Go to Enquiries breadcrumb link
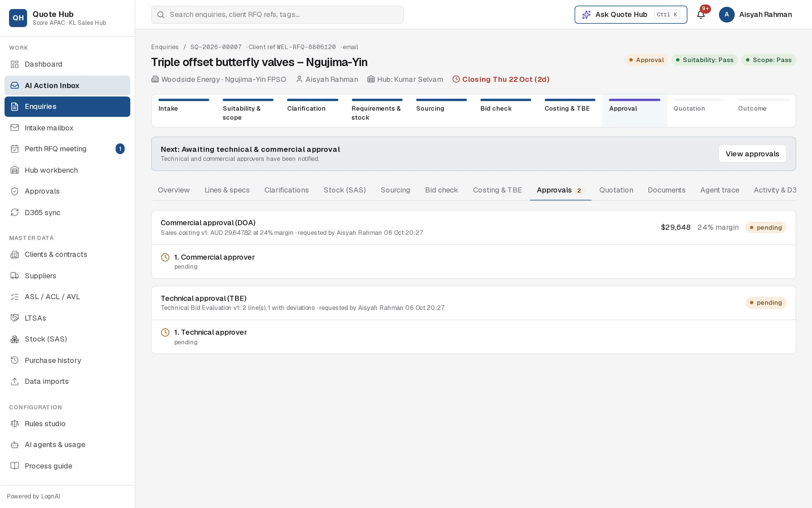 pos(165,47)
